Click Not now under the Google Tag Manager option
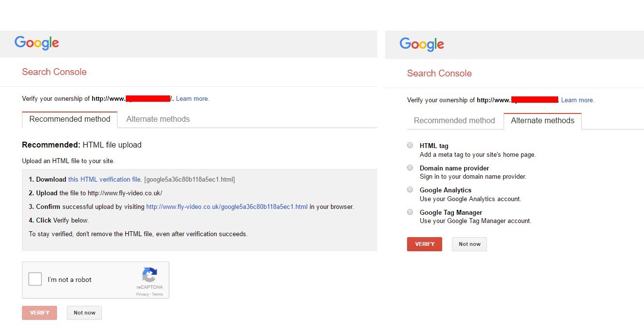The height and width of the screenshot is (336, 644). (x=469, y=244)
